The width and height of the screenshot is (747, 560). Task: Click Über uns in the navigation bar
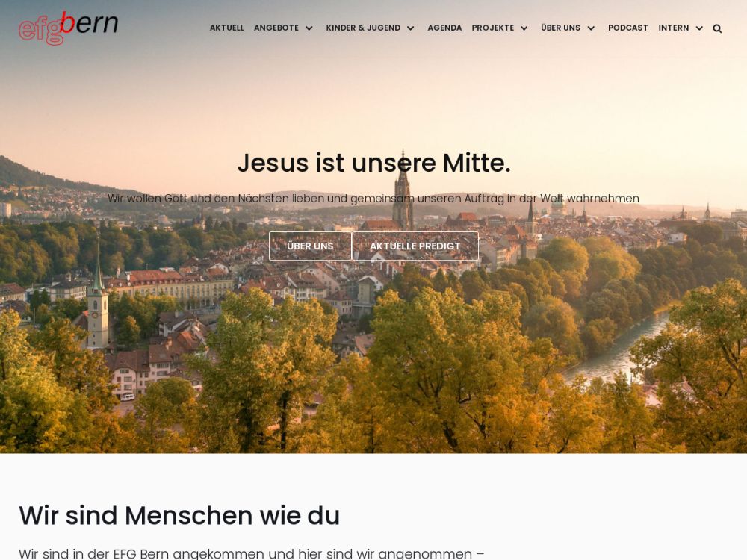561,28
